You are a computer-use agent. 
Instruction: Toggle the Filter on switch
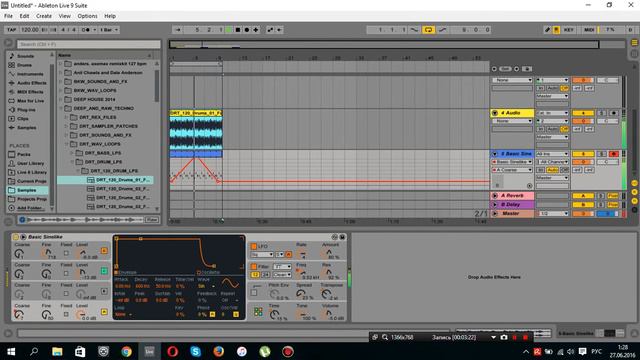tap(254, 267)
